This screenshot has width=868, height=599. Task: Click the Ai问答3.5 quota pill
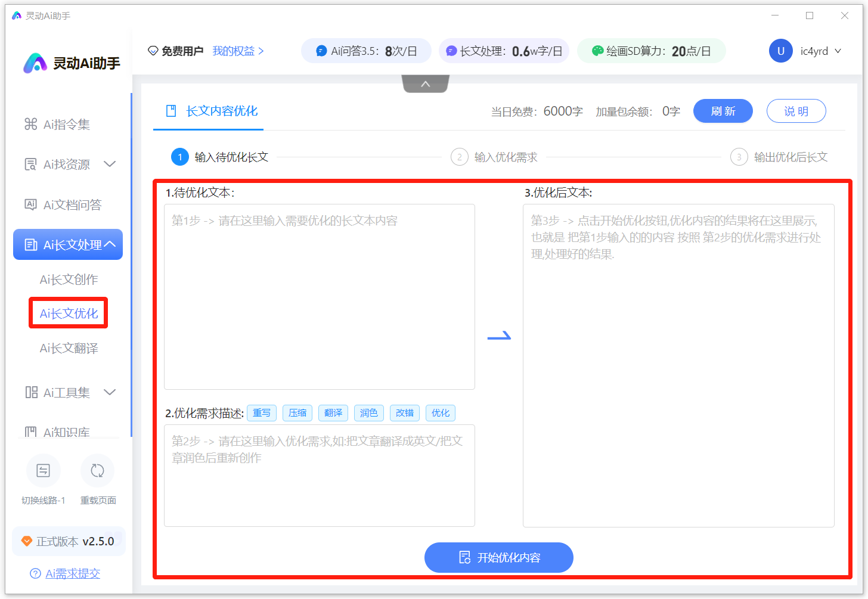pyautogui.click(x=366, y=51)
